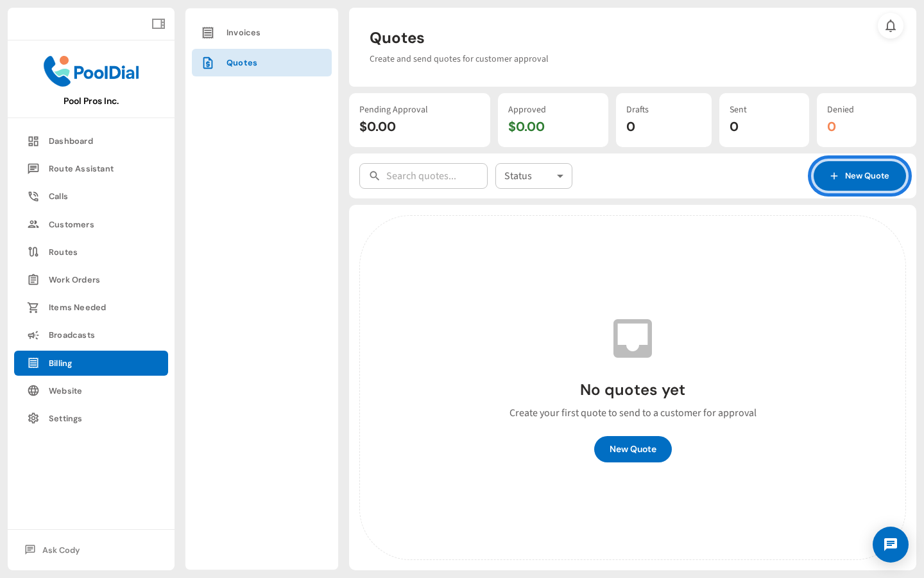Click the top-right New Quote button
This screenshot has height=578, width=924.
(x=859, y=176)
